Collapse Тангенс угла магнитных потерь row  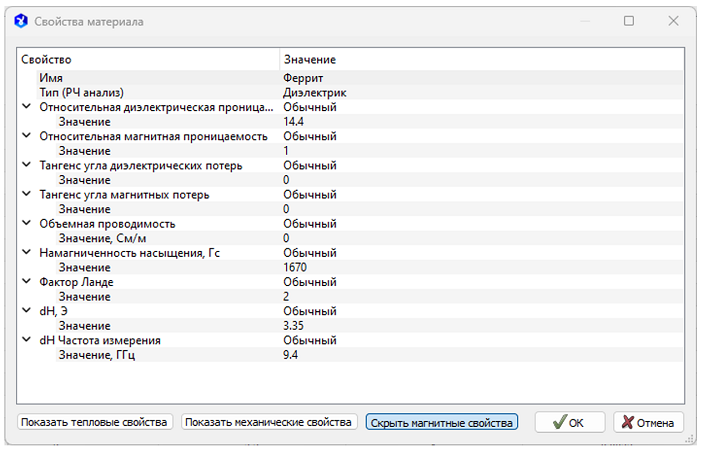tap(27, 194)
